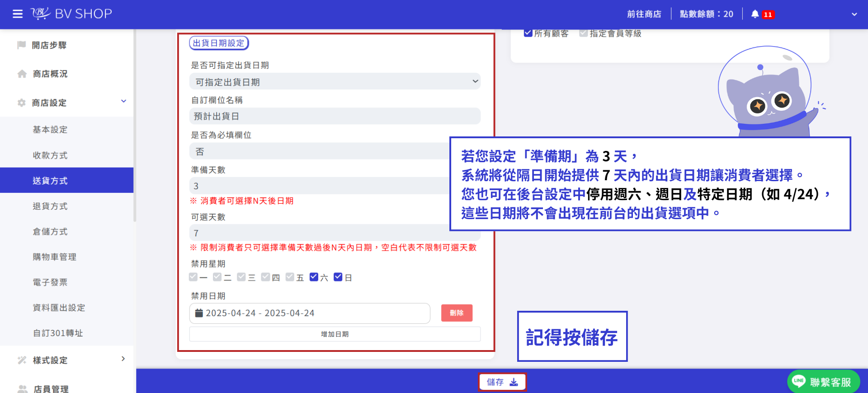Viewport: 868px width, 393px height.
Task: Toggle the 二 (Tuesday) disabled-weekday checkbox
Action: tap(217, 277)
